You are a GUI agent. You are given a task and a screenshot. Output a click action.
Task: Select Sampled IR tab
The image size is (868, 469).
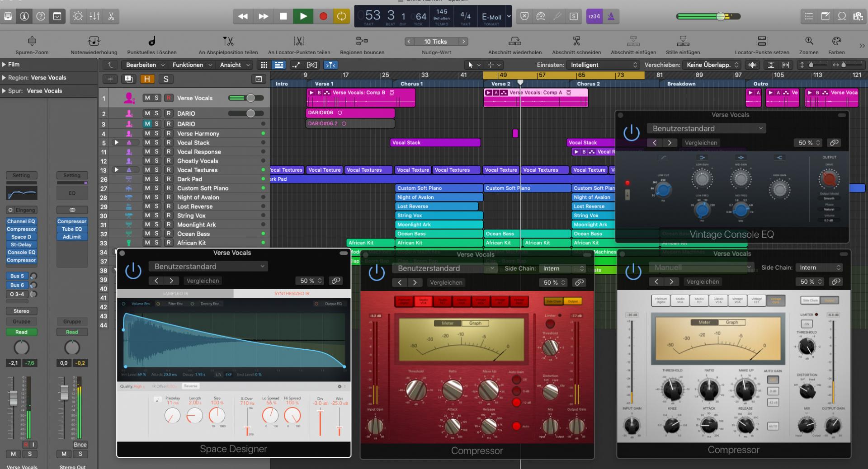point(175,294)
